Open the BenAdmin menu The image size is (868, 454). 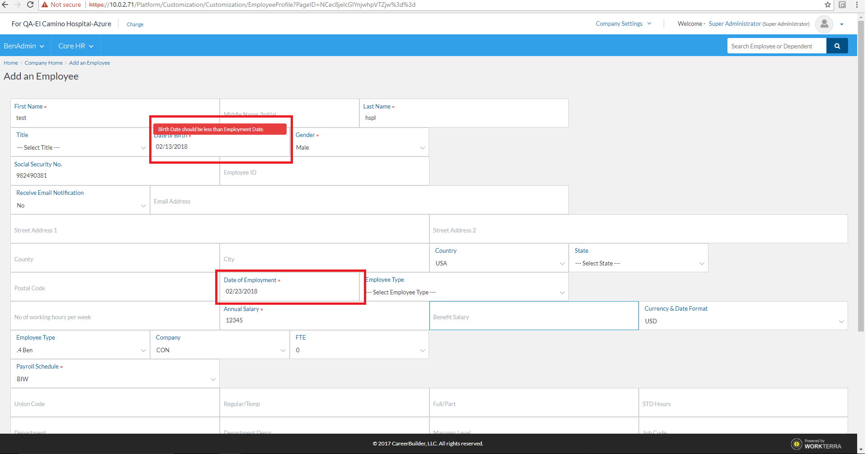(24, 46)
